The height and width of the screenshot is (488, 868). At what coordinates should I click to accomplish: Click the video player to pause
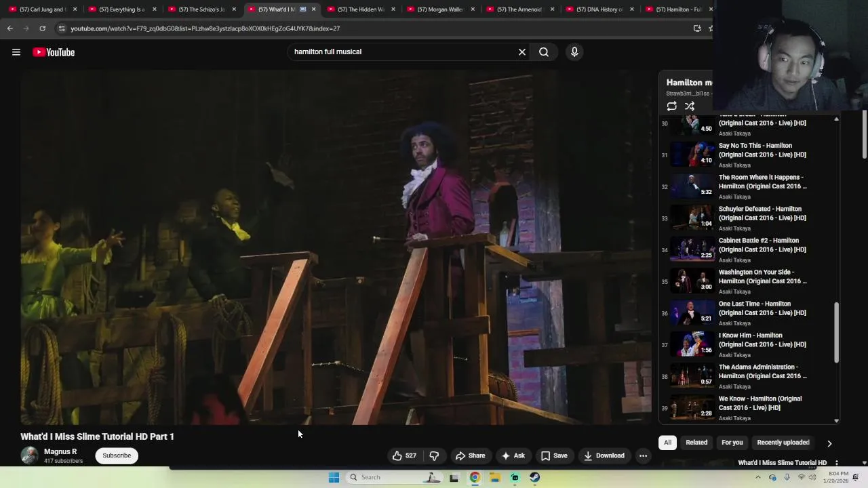336,247
